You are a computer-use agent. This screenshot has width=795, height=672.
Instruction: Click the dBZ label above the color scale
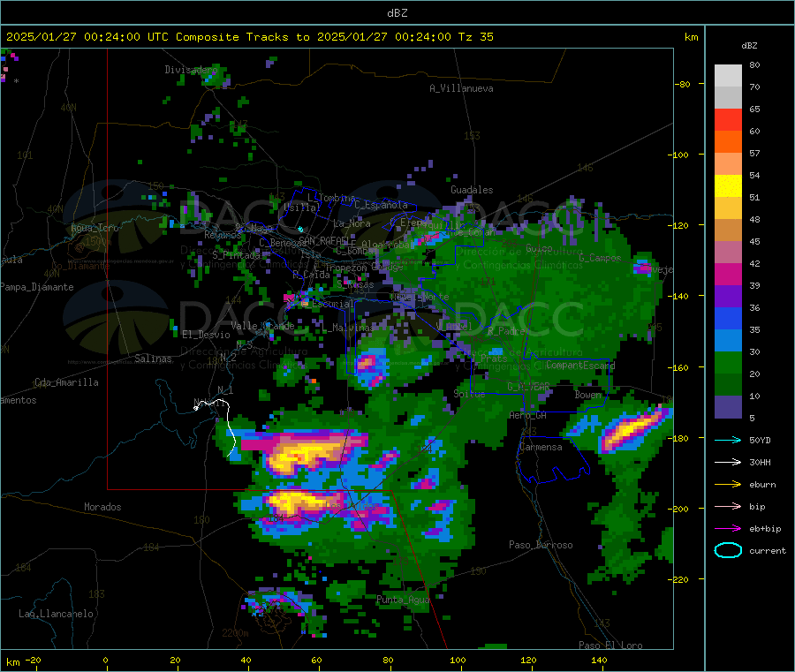click(x=749, y=46)
